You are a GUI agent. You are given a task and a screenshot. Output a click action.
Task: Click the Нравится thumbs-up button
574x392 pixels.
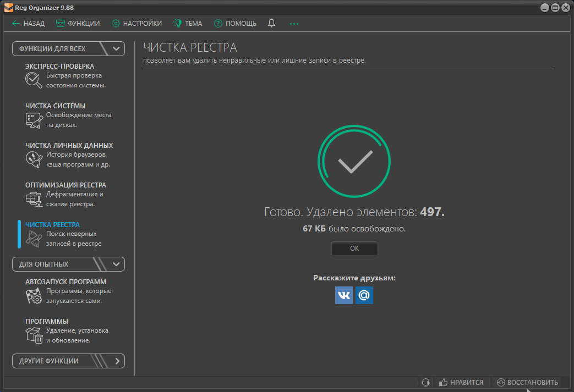tap(461, 382)
